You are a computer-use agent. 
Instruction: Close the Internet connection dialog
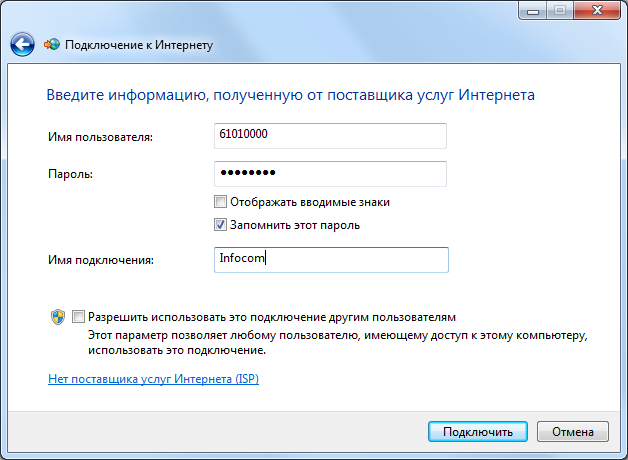pos(596,10)
